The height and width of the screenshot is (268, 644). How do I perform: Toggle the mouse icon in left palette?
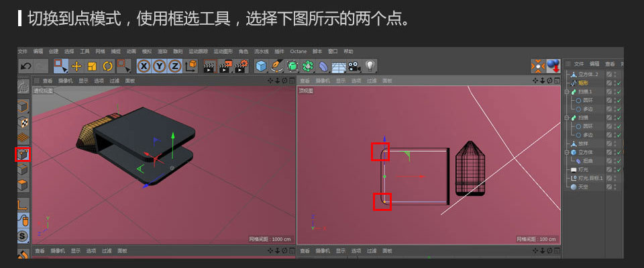click(x=23, y=220)
